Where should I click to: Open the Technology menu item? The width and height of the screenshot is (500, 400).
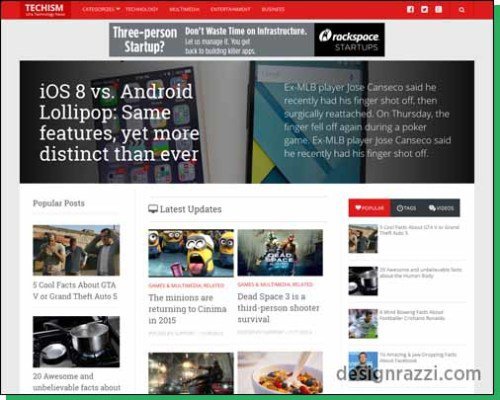[x=142, y=9]
